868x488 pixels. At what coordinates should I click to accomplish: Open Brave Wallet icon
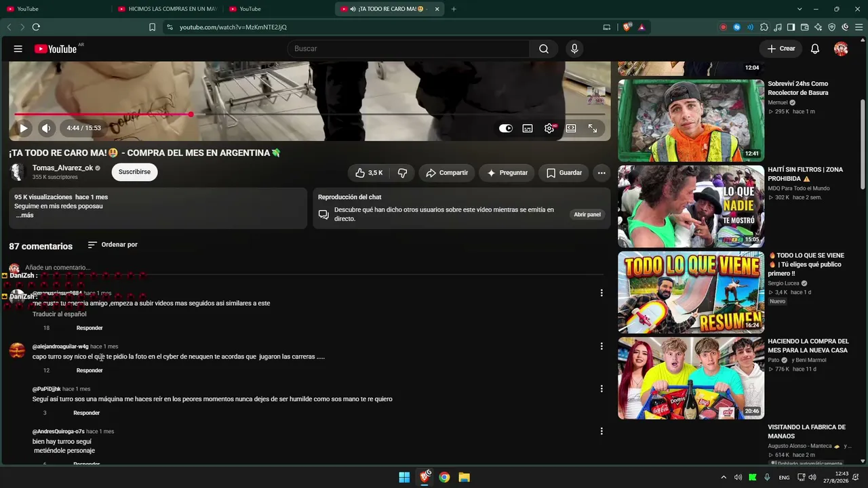point(804,27)
